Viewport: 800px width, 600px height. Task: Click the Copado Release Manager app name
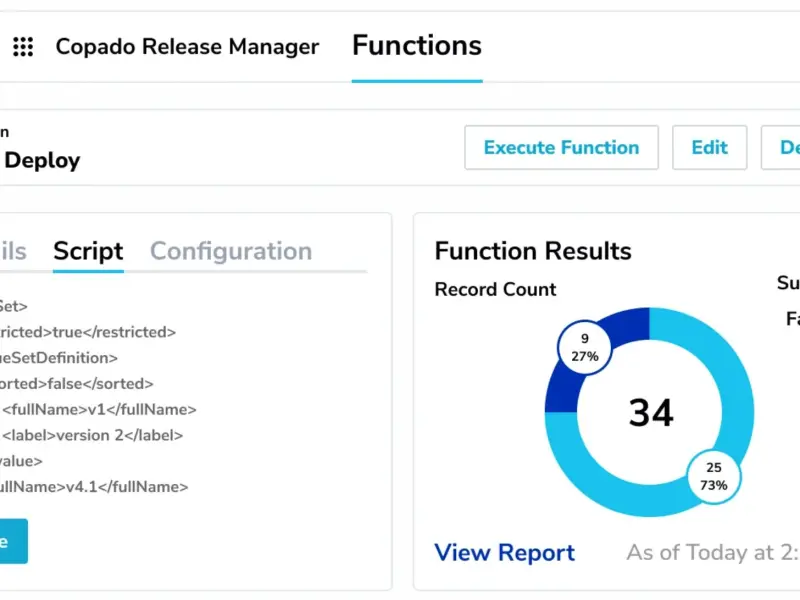tap(187, 46)
